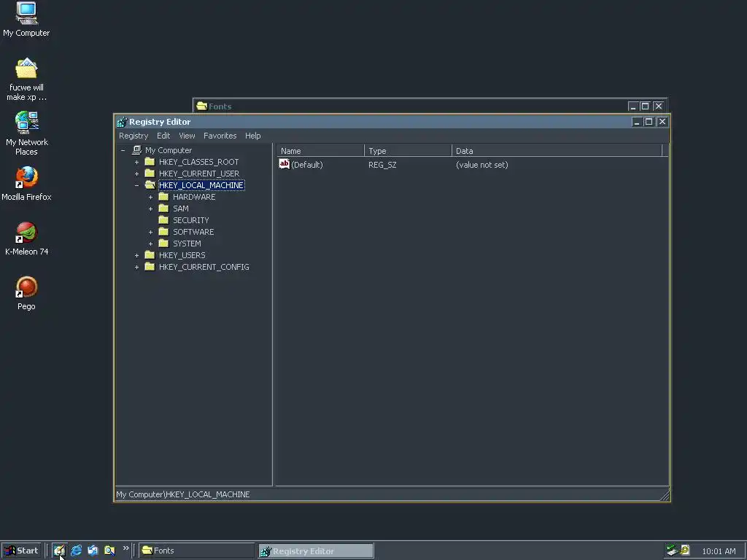Select the (Default) value name
This screenshot has height=560, width=747.
307,165
